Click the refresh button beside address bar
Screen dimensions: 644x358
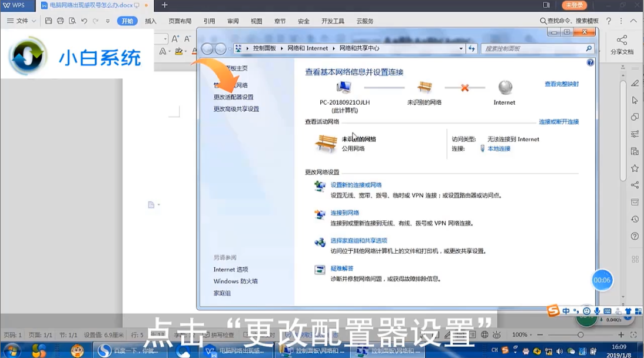click(472, 48)
